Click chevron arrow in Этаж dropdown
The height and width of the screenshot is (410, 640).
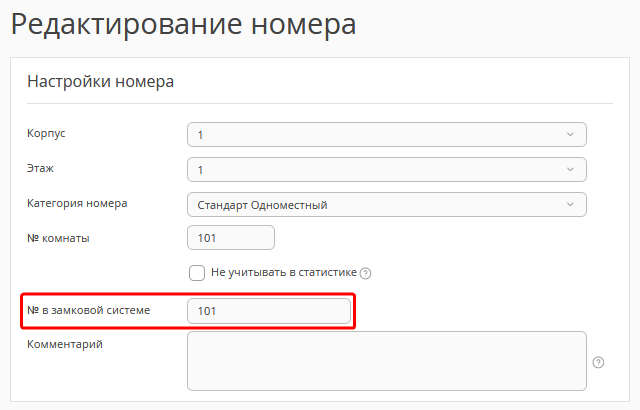tap(570, 170)
